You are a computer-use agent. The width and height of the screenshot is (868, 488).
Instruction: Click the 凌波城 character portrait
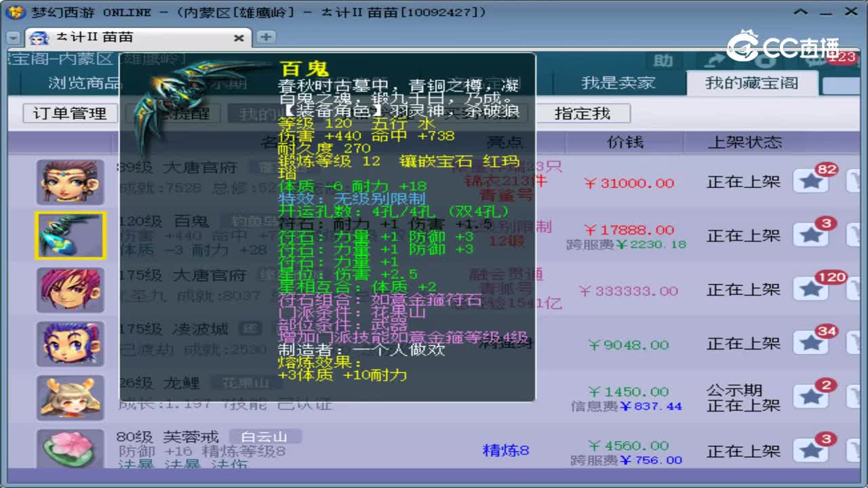[x=70, y=344]
